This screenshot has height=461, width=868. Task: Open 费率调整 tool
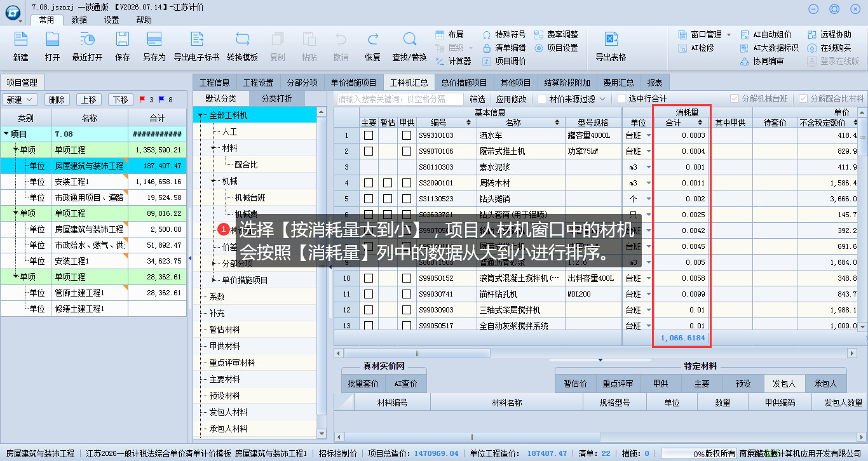click(557, 34)
